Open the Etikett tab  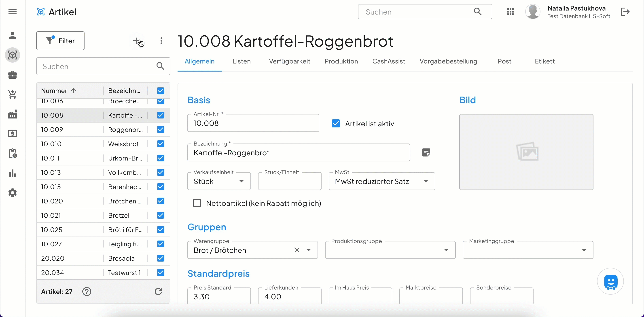[545, 61]
